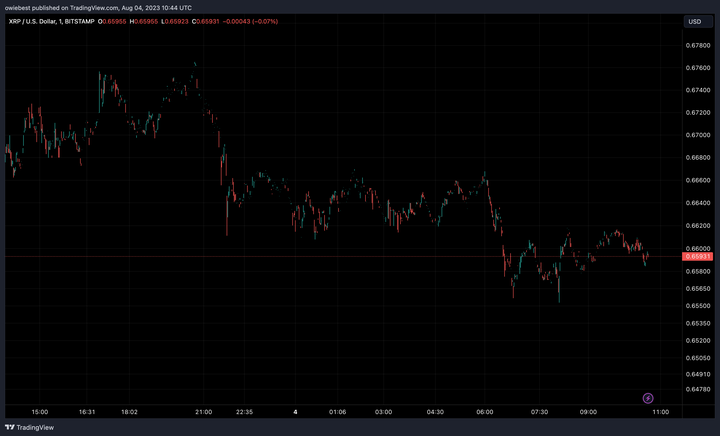720x436 pixels.
Task: Click the change value −0.00043 (−0.07%)
Action: coord(250,22)
